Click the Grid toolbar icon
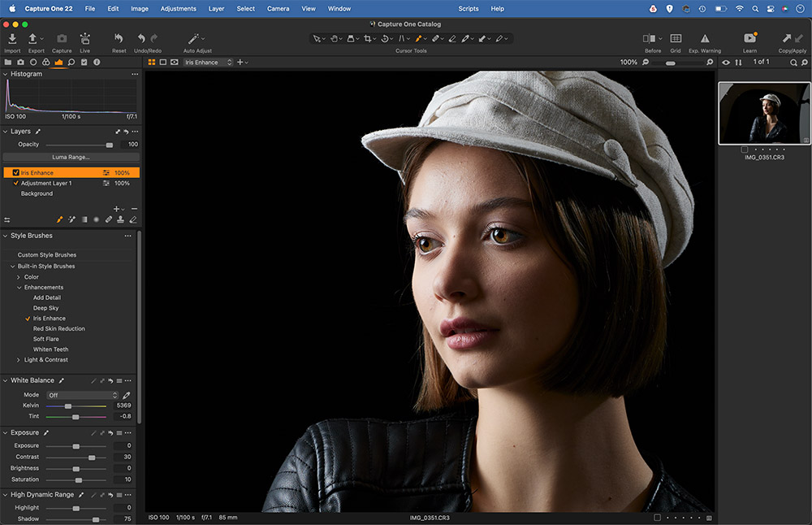Image resolution: width=812 pixels, height=525 pixels. tap(676, 39)
